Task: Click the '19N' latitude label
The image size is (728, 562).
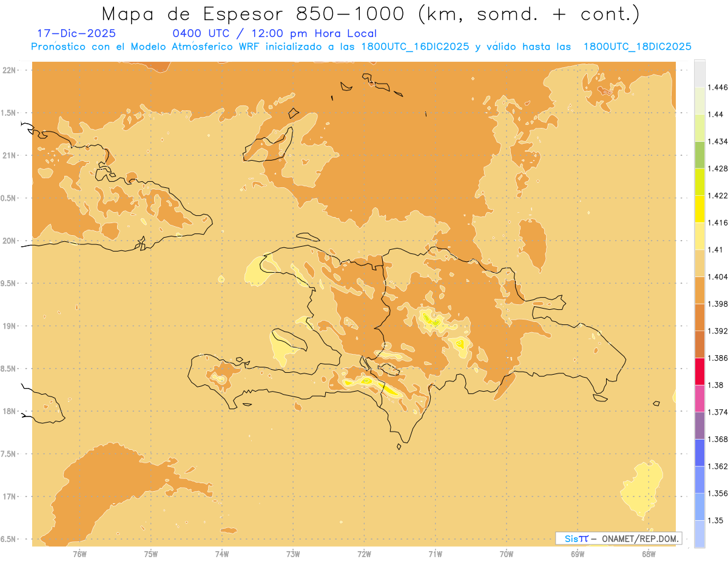Action: 10,326
